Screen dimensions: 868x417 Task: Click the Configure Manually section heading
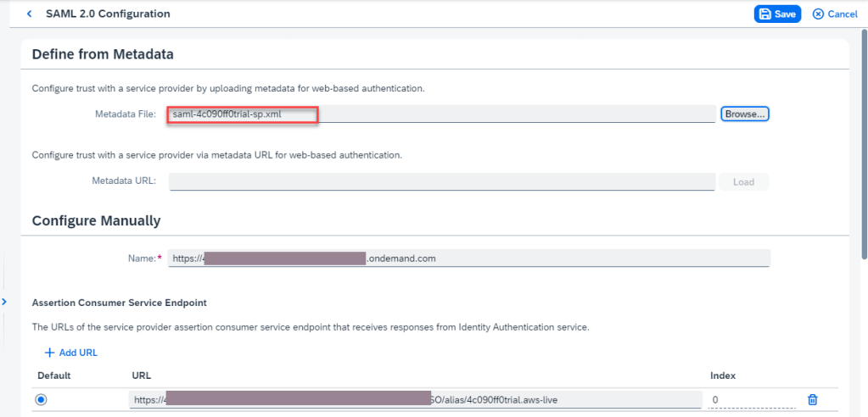tap(96, 221)
